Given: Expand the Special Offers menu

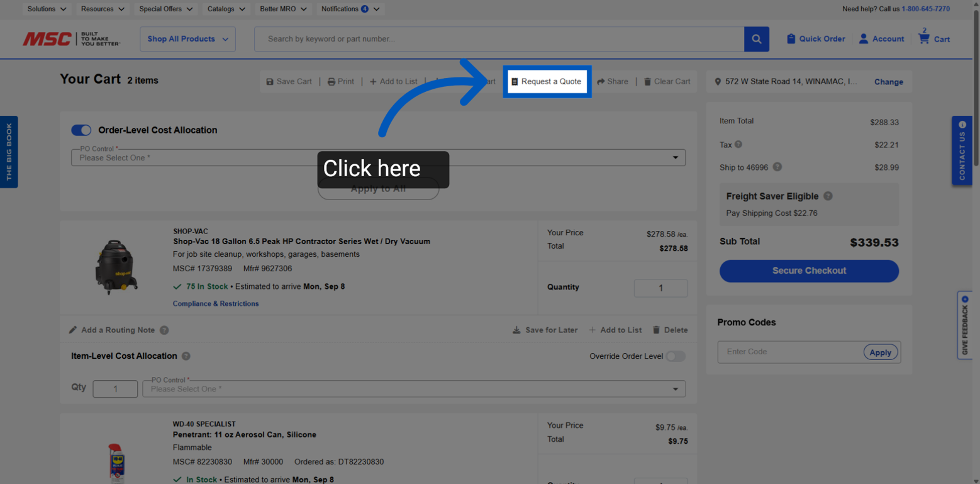Looking at the screenshot, I should [166, 9].
